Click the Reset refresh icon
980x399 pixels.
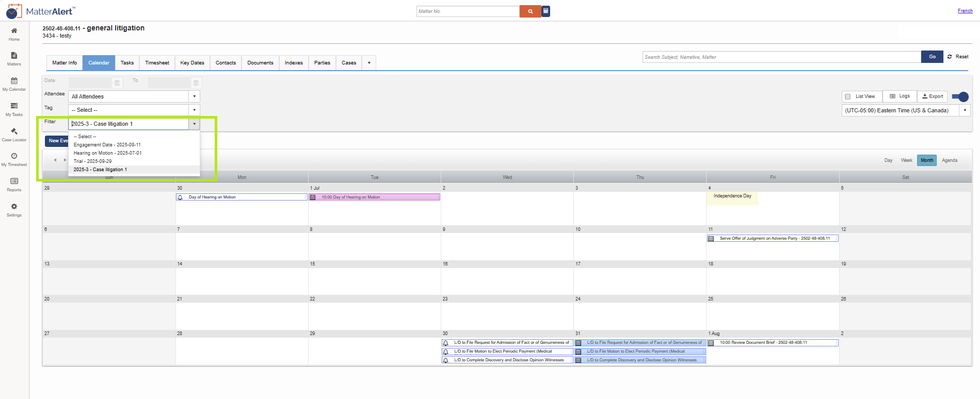[x=950, y=57]
